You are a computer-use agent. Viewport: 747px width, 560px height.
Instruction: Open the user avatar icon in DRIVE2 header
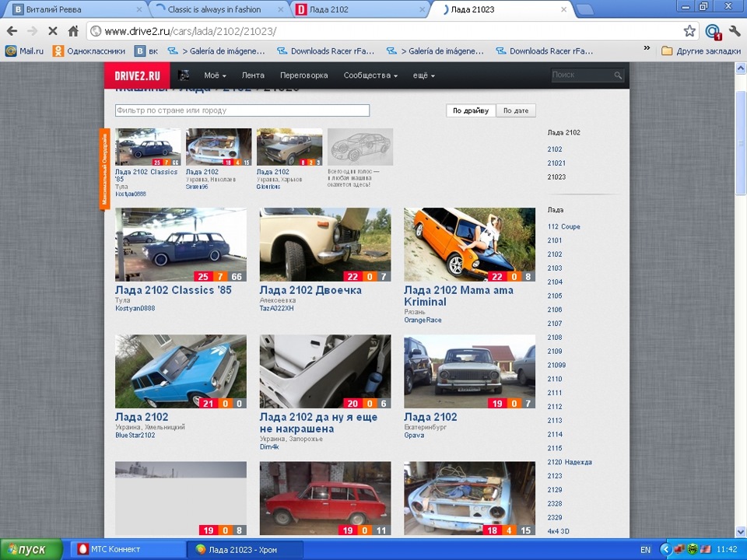click(184, 75)
